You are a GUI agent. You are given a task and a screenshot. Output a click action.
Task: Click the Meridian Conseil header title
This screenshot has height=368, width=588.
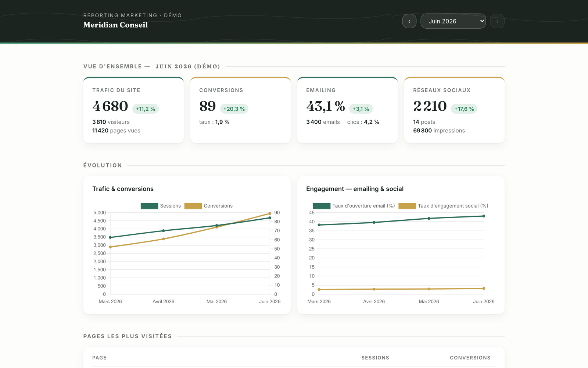[116, 25]
